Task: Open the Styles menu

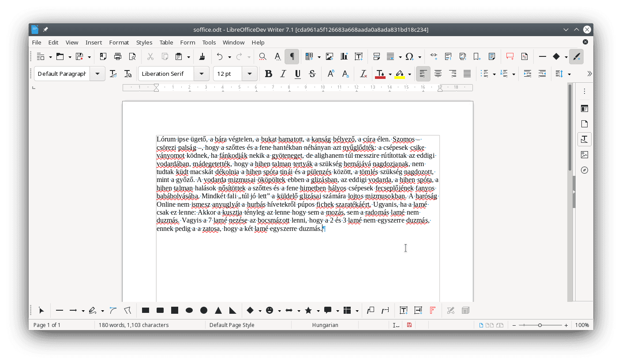Action: click(144, 42)
